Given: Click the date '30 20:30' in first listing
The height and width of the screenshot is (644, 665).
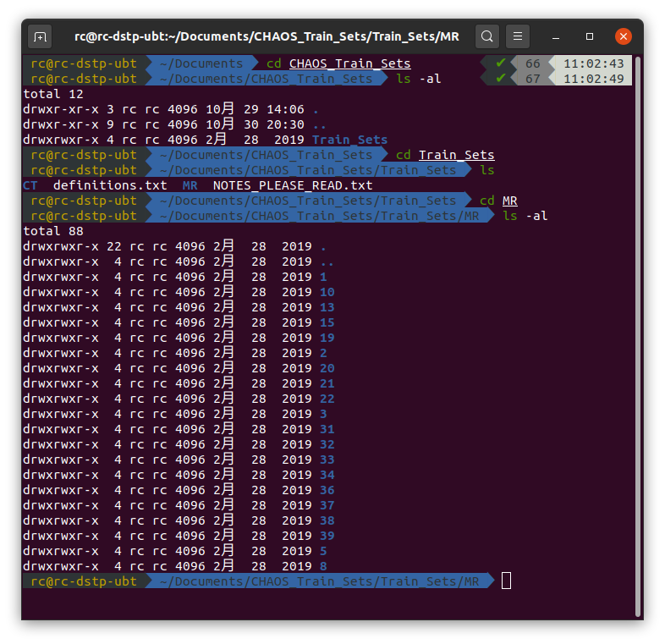Looking at the screenshot, I should click(273, 124).
